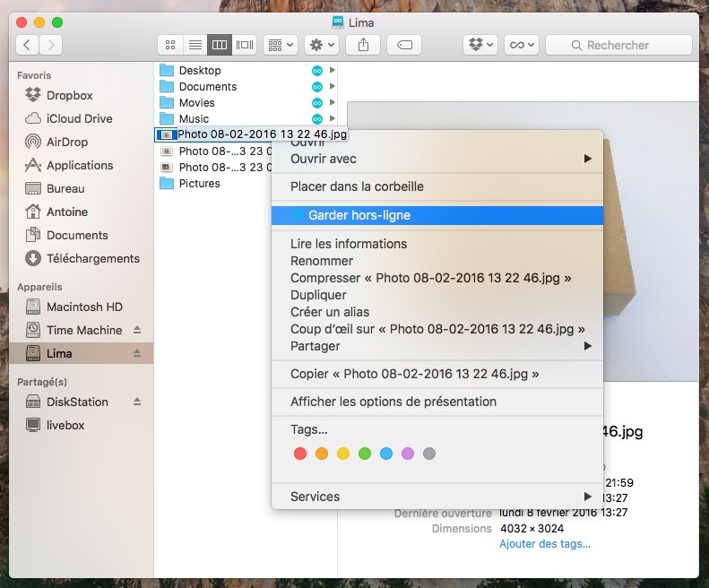
Task: Expand the Music folder arrow
Action: [x=333, y=119]
